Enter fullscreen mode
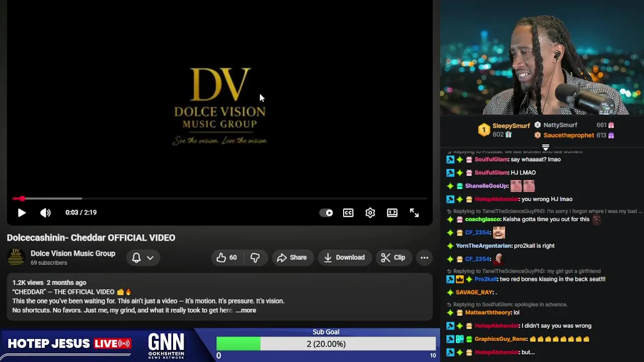644x362 pixels. point(414,213)
